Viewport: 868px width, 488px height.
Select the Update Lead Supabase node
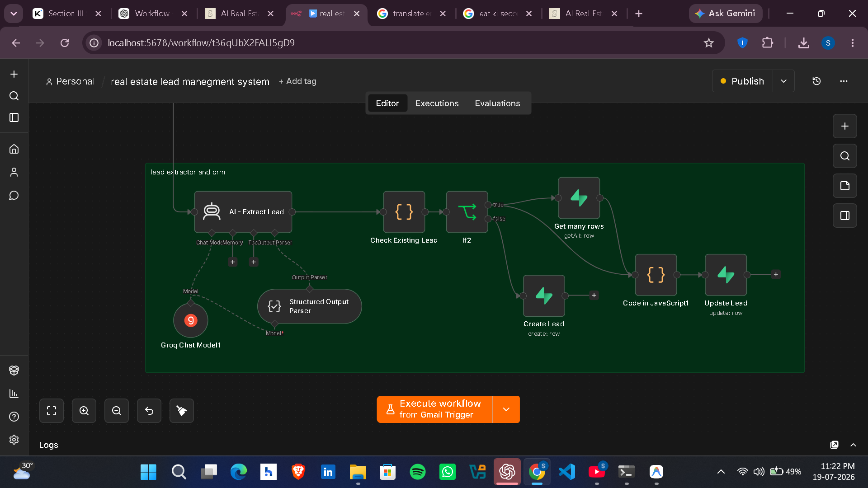coord(726,275)
